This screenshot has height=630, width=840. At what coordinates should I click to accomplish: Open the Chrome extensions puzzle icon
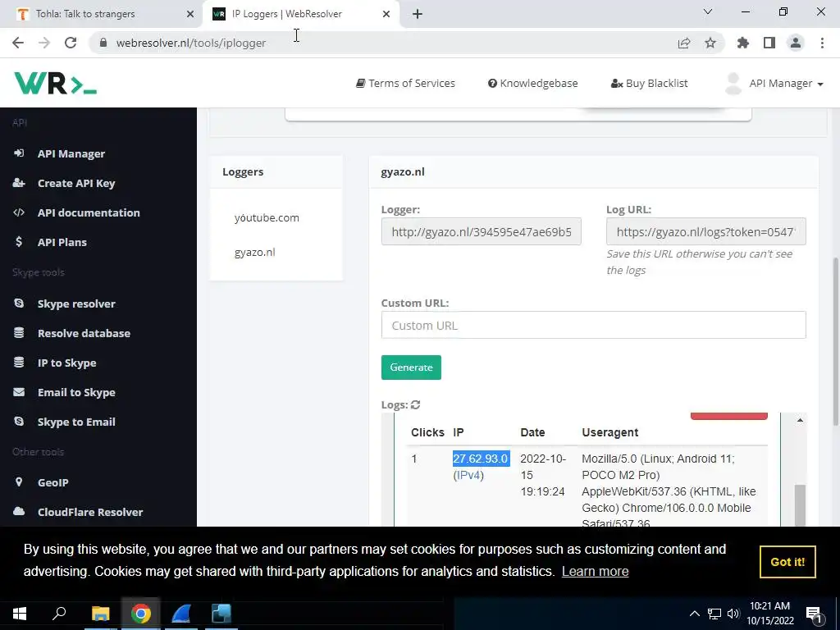click(x=742, y=43)
